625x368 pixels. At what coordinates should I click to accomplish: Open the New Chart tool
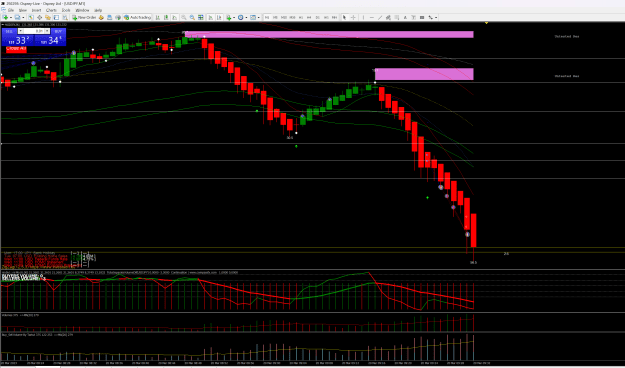pyautogui.click(x=6, y=18)
